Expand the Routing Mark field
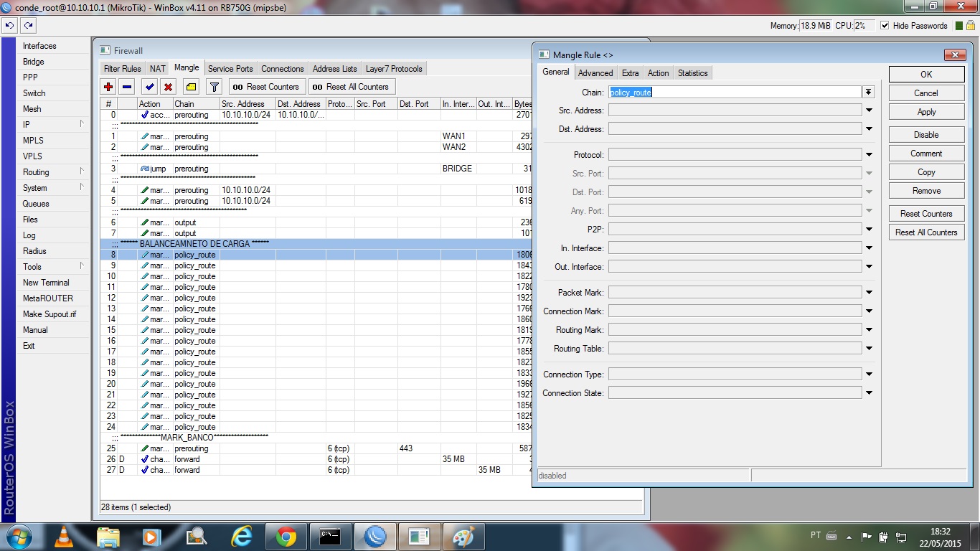Image resolution: width=980 pixels, height=551 pixels. coord(869,330)
